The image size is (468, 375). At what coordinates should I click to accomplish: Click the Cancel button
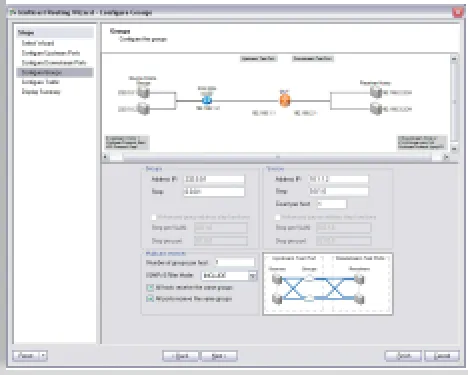click(x=442, y=356)
